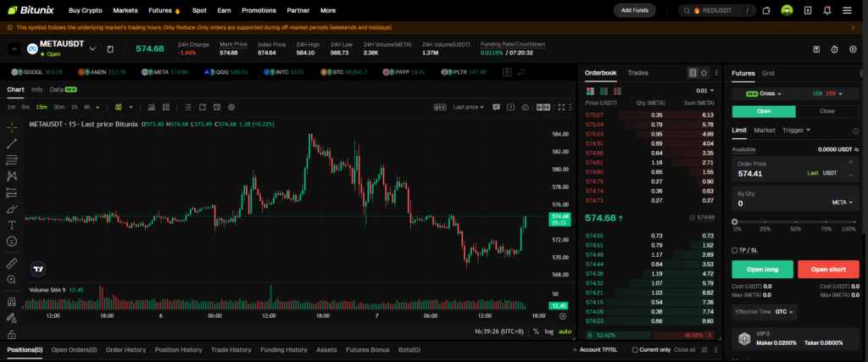
Task: Select the ruler measure tool
Action: (12, 263)
